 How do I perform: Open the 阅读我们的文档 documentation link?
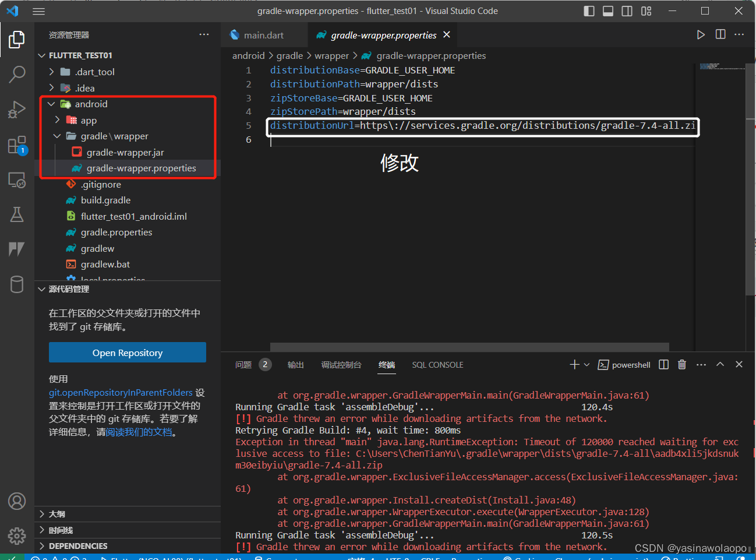coord(139,432)
